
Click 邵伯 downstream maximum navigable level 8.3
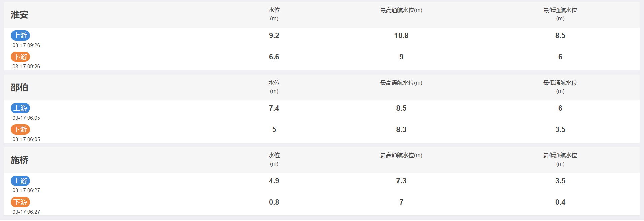[401, 130]
